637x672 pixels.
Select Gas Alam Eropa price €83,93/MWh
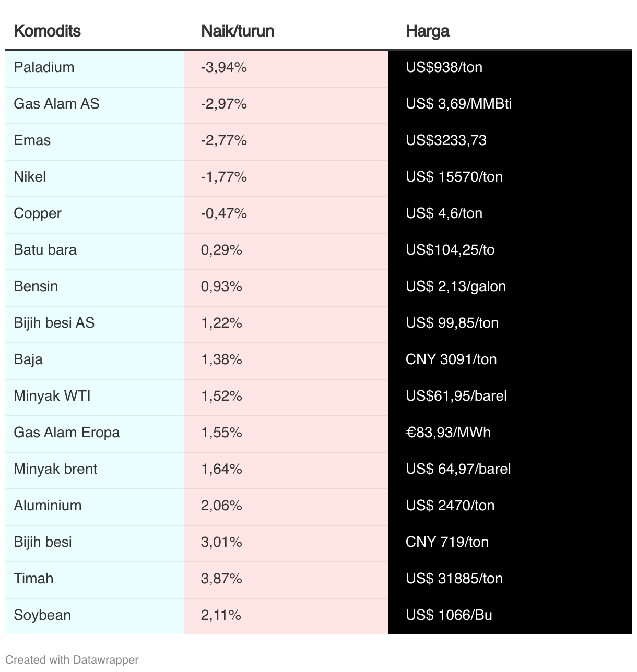tap(448, 433)
